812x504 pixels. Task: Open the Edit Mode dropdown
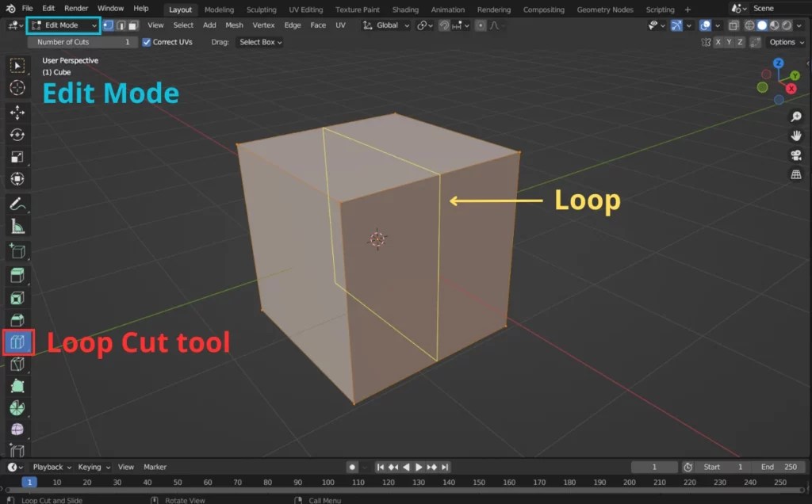(x=63, y=25)
